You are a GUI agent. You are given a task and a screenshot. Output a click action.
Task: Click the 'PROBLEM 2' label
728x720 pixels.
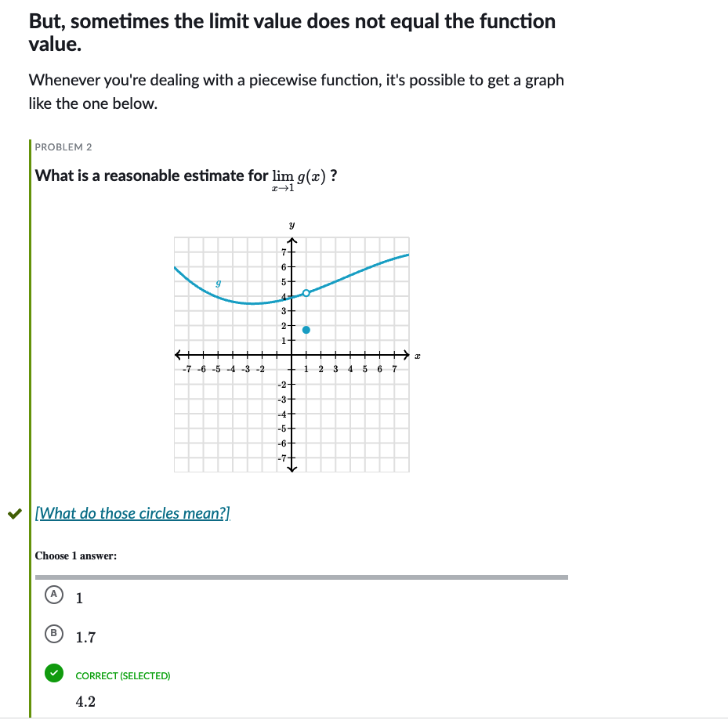click(x=64, y=147)
